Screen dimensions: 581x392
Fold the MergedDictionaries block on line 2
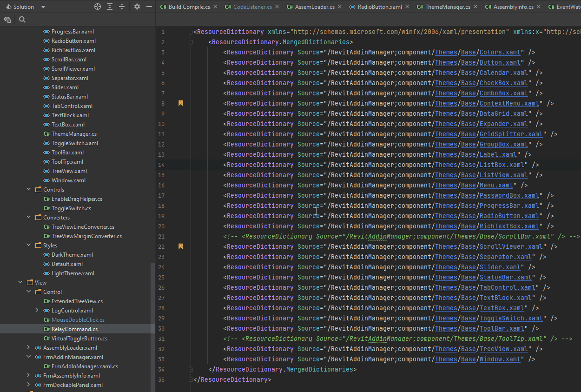pyautogui.click(x=191, y=42)
